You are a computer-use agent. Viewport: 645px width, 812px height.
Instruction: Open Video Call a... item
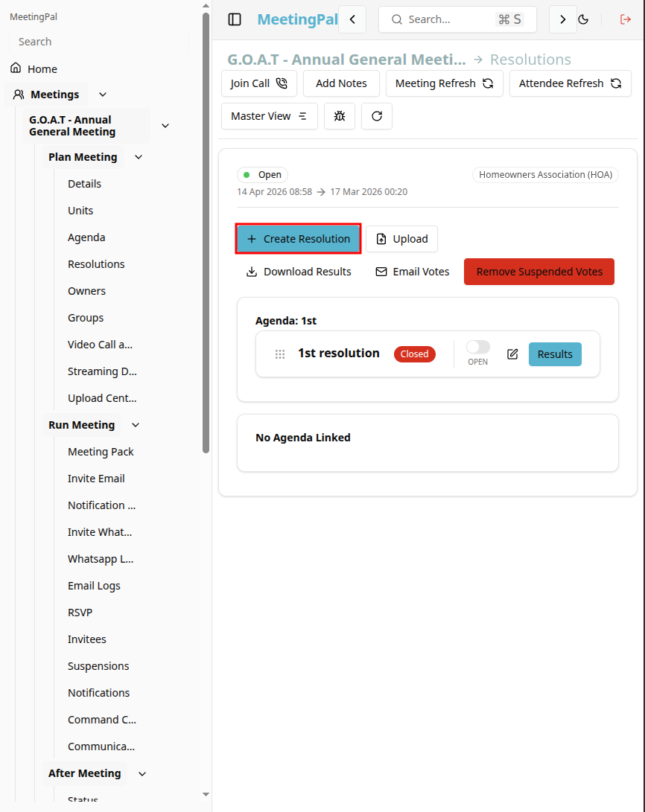[x=100, y=345]
